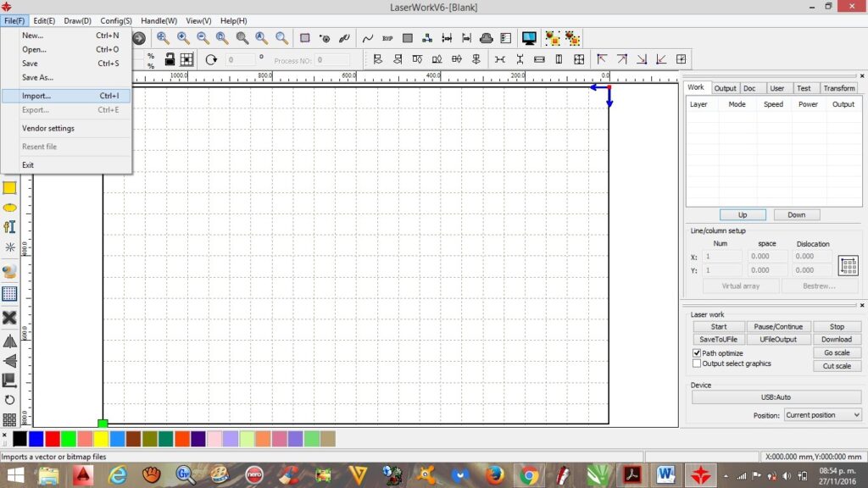The height and width of the screenshot is (488, 868).
Task: Open the Config(S) menu
Action: [115, 20]
